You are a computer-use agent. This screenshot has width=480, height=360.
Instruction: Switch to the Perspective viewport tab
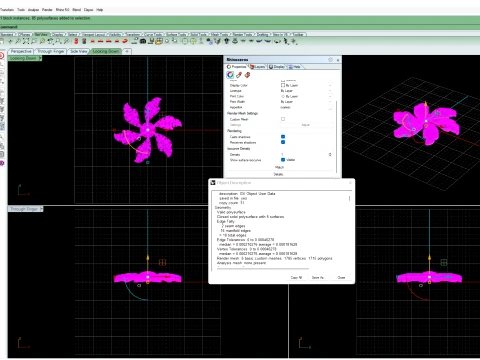coord(21,51)
